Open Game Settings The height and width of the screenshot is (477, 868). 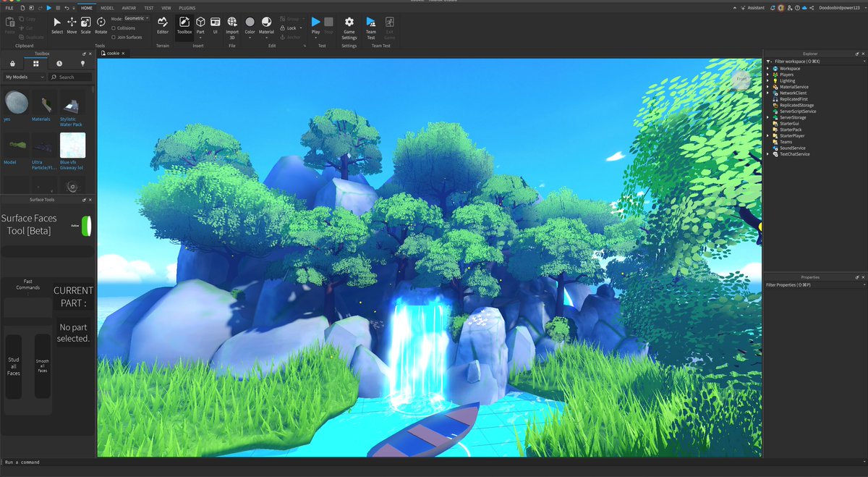349,27
